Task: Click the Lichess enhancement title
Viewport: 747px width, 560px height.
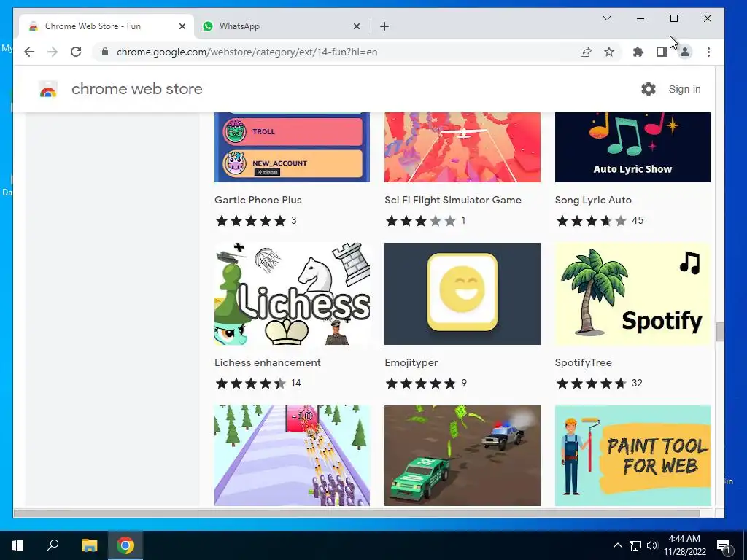Action: pyautogui.click(x=267, y=362)
